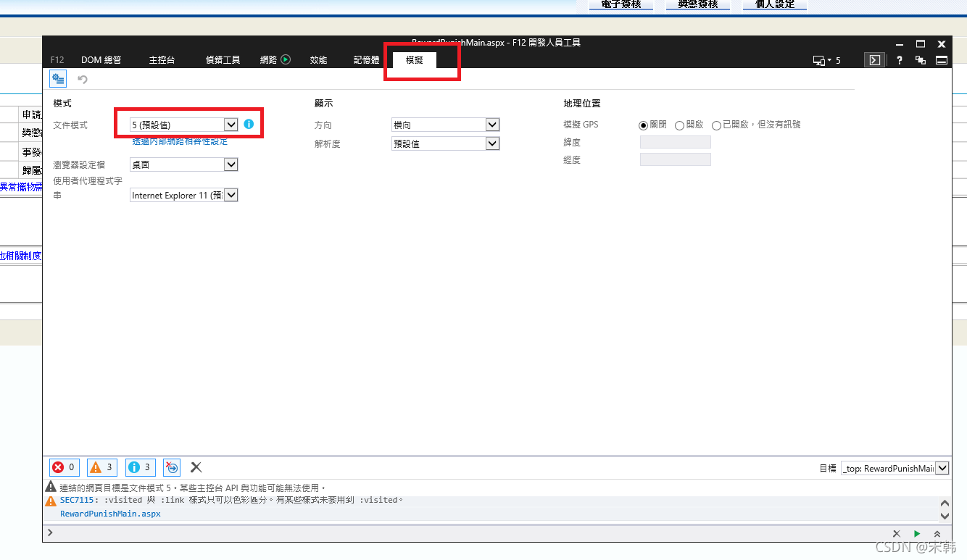Click the 個人設定 button in the page

pyautogui.click(x=775, y=4)
